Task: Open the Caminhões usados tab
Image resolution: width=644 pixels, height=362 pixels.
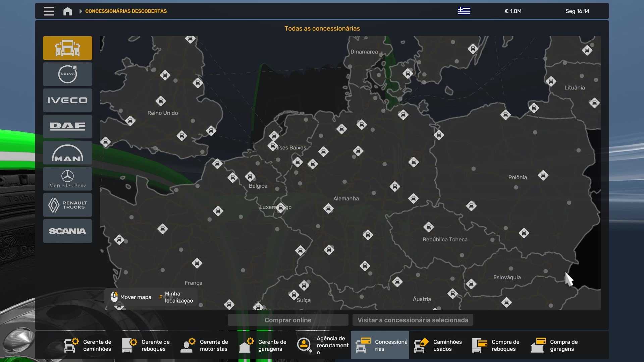Action: pos(438,345)
